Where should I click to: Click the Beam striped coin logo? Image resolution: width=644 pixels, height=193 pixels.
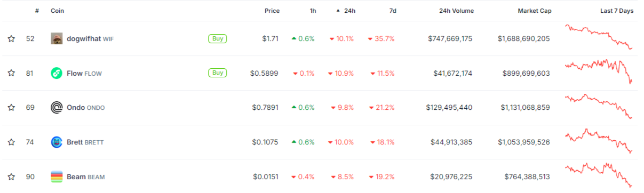tap(57, 176)
